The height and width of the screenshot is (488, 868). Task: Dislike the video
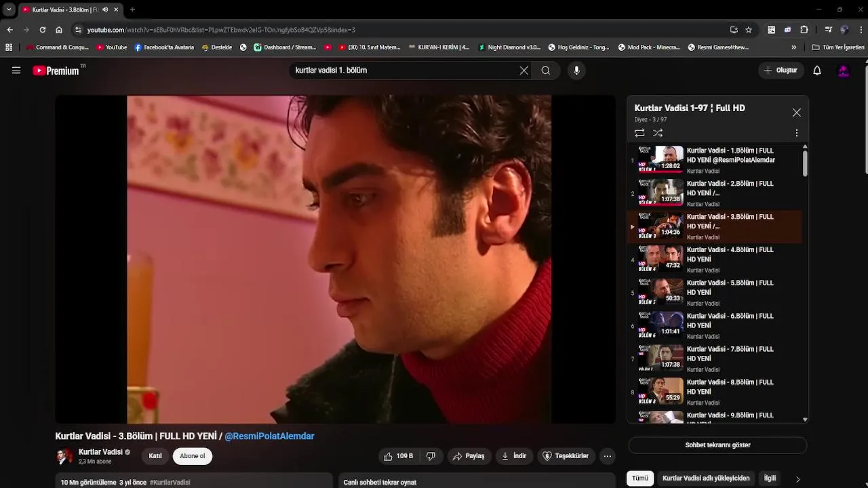[431, 456]
